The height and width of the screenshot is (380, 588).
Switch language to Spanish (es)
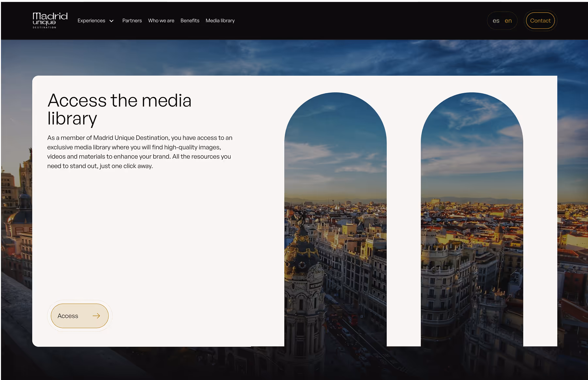coord(496,21)
